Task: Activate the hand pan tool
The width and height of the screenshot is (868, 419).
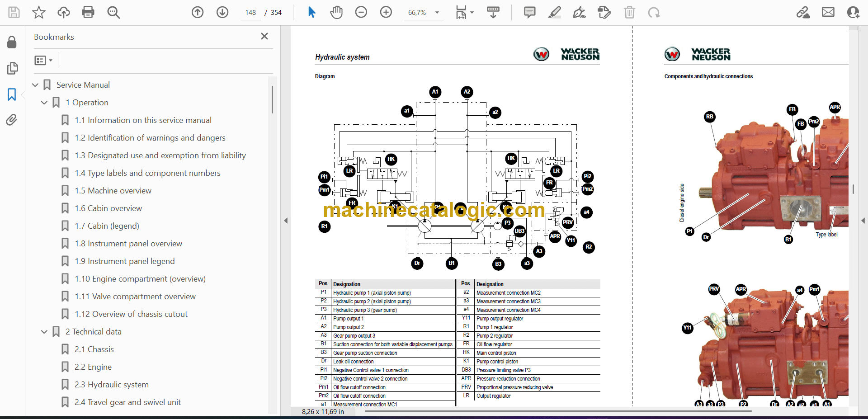Action: 336,12
